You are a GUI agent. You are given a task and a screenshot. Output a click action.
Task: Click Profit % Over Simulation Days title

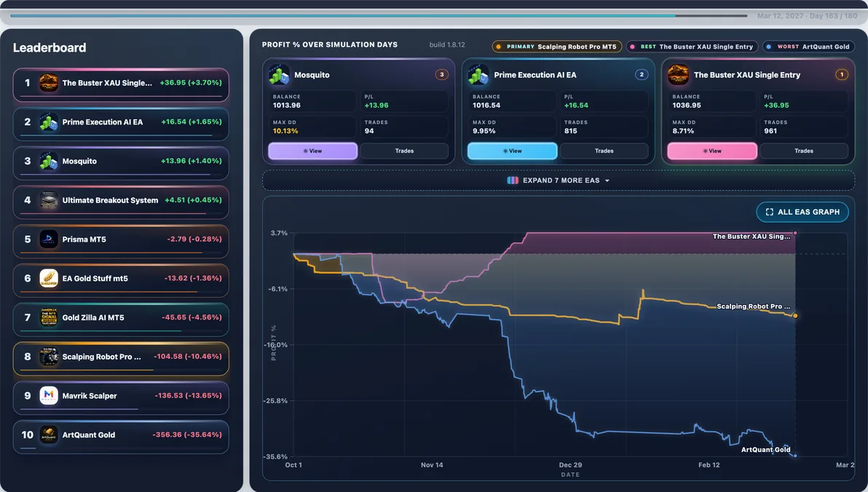pyautogui.click(x=329, y=45)
